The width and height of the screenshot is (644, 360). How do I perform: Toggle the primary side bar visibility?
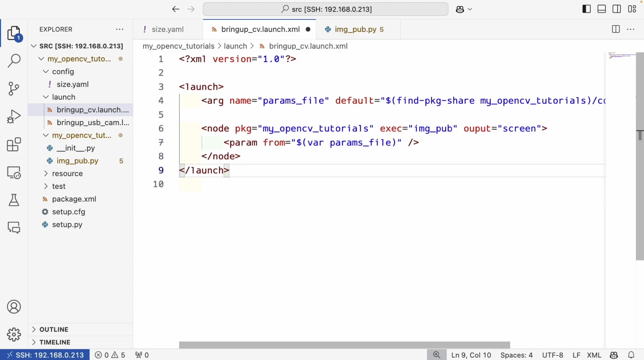coord(586,9)
